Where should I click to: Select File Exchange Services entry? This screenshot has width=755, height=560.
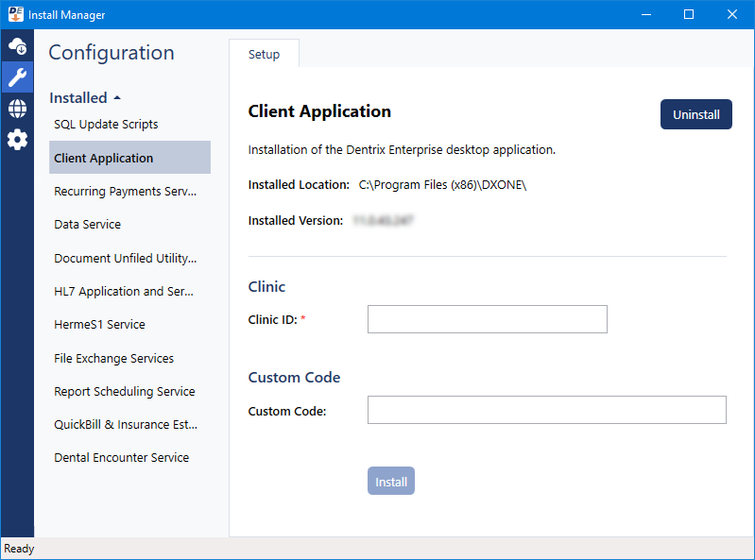113,358
